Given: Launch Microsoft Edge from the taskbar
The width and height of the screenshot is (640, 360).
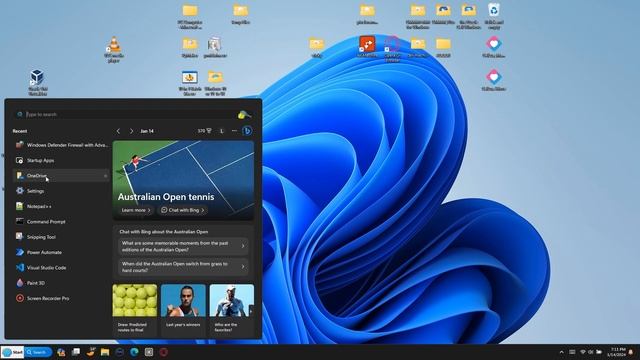Looking at the screenshot, I should 134,352.
